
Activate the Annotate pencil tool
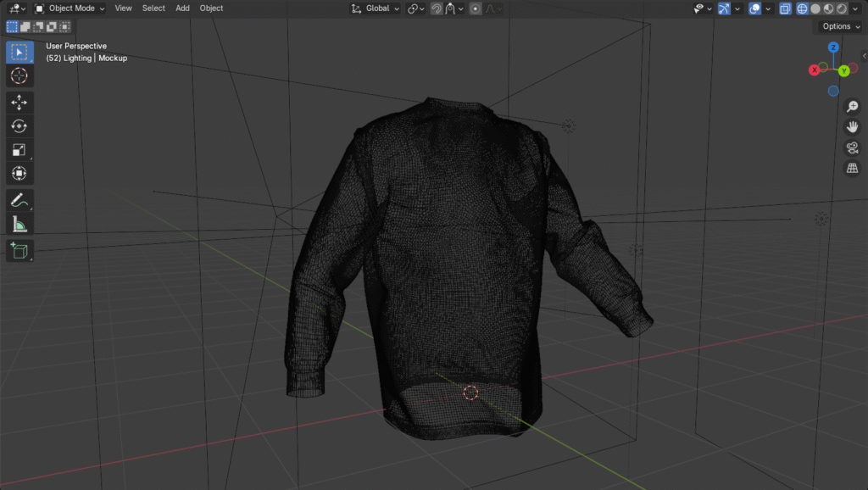(19, 201)
